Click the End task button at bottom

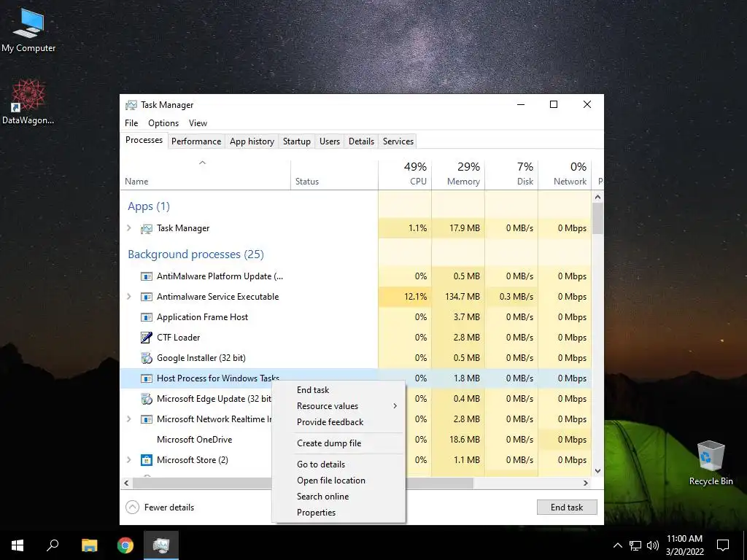pyautogui.click(x=567, y=507)
